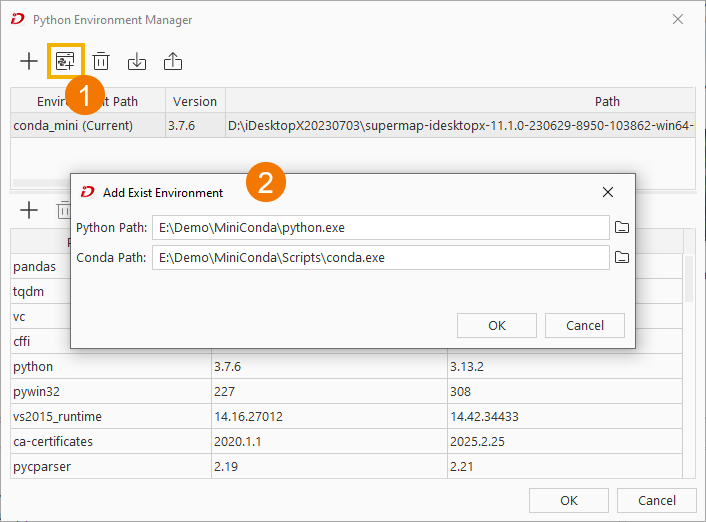Close the Add Exist Environment dialog
The image size is (706, 522).
pos(608,192)
